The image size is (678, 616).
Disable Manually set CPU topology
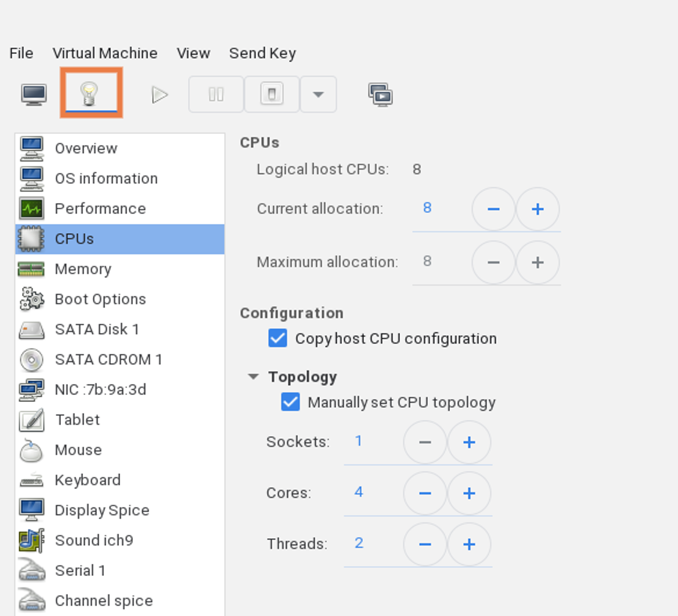pyautogui.click(x=290, y=402)
